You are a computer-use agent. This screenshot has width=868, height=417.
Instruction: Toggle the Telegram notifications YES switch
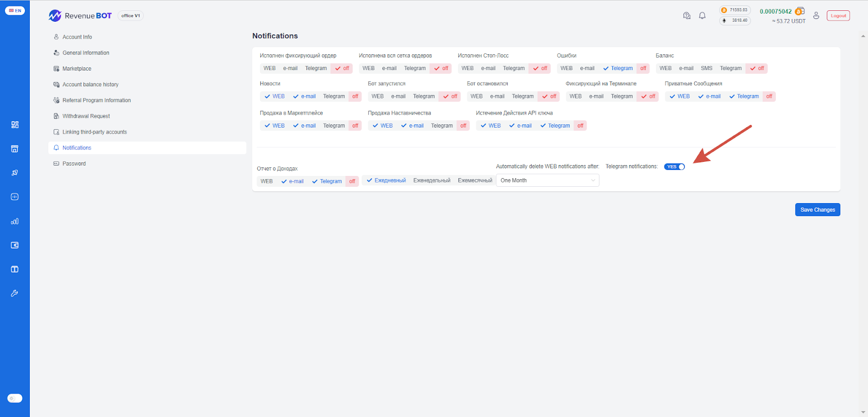click(674, 167)
